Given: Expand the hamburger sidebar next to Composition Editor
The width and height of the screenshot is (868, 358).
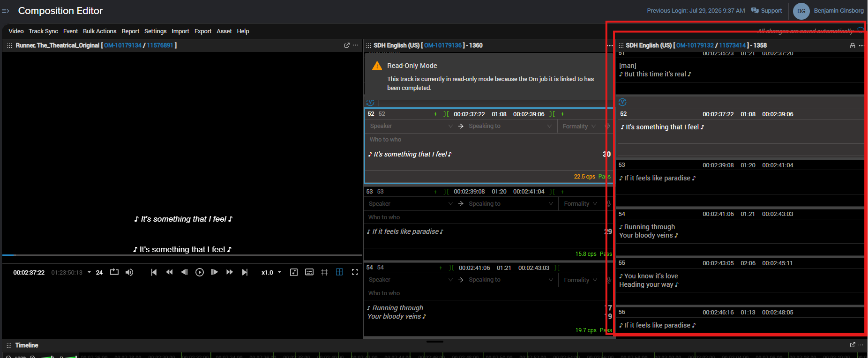Looking at the screenshot, I should 6,11.
